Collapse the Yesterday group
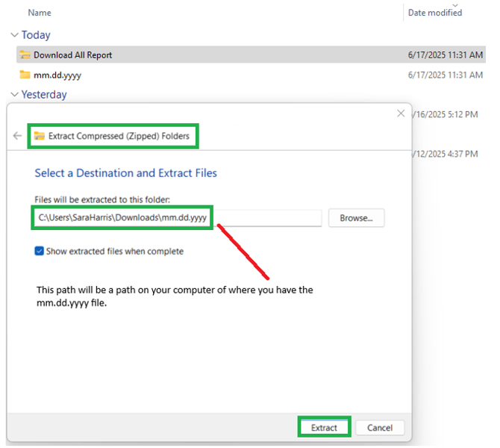Image resolution: width=500 pixels, height=448 pixels. 14,94
